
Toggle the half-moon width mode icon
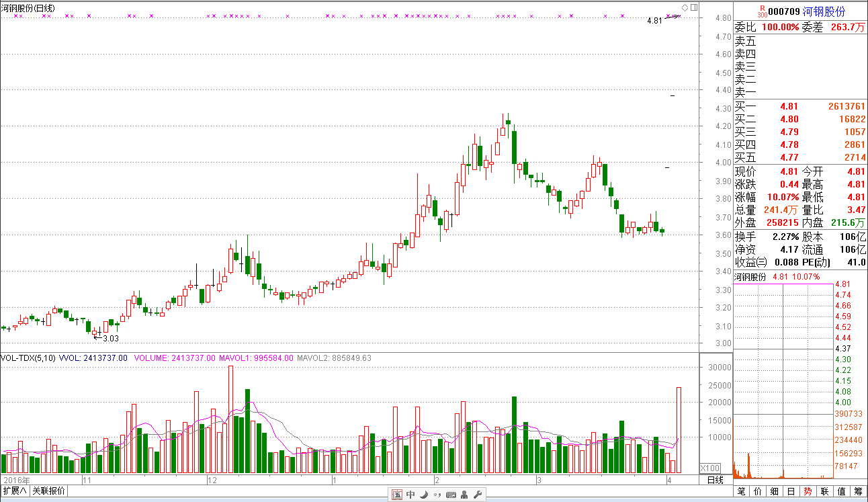424,495
